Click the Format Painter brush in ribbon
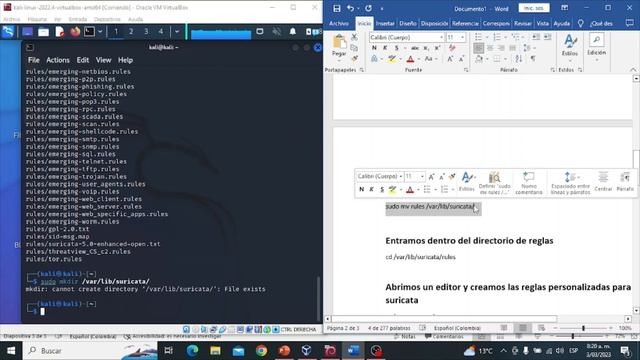This screenshot has width=640, height=360. click(x=354, y=59)
